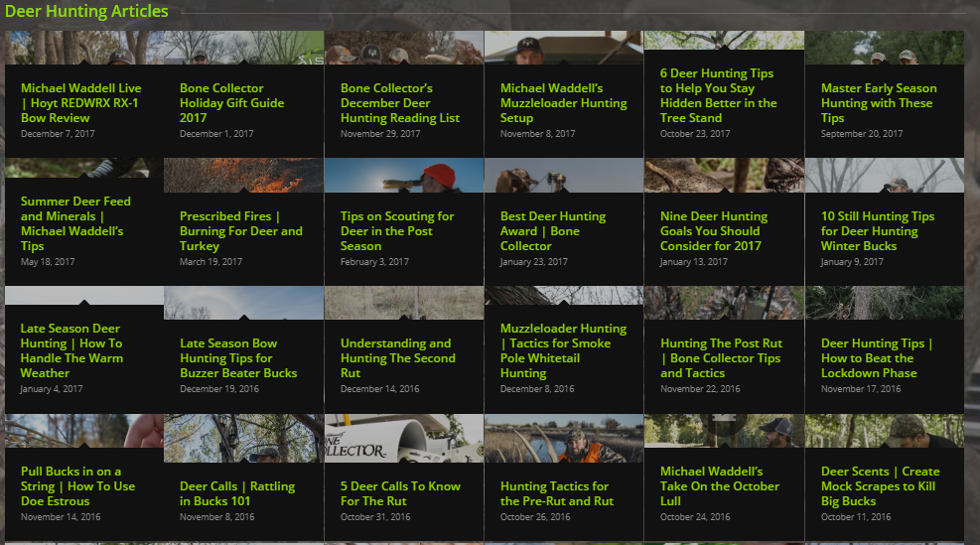Click the date November 22, 2016
980x545 pixels.
[x=700, y=389]
